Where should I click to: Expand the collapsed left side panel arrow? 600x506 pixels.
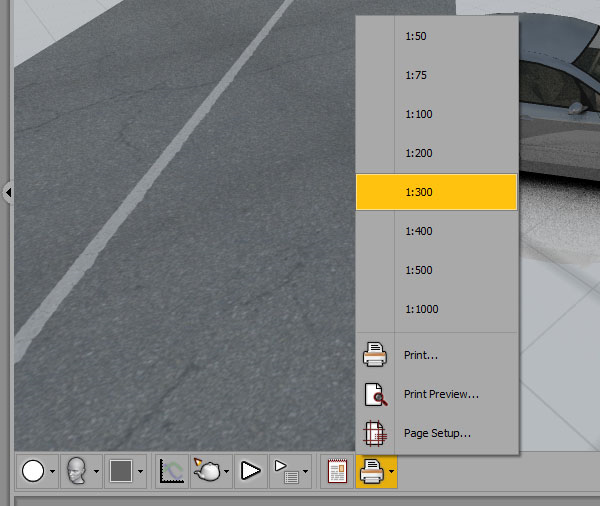click(x=8, y=193)
